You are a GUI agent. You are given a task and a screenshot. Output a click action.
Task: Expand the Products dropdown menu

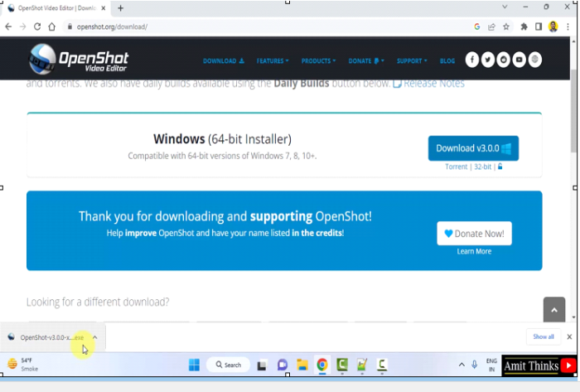point(318,60)
